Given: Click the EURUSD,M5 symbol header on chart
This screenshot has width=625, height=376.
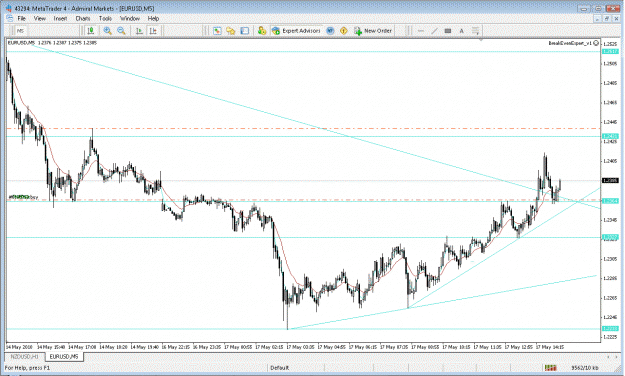Looking at the screenshot, I should coord(22,43).
